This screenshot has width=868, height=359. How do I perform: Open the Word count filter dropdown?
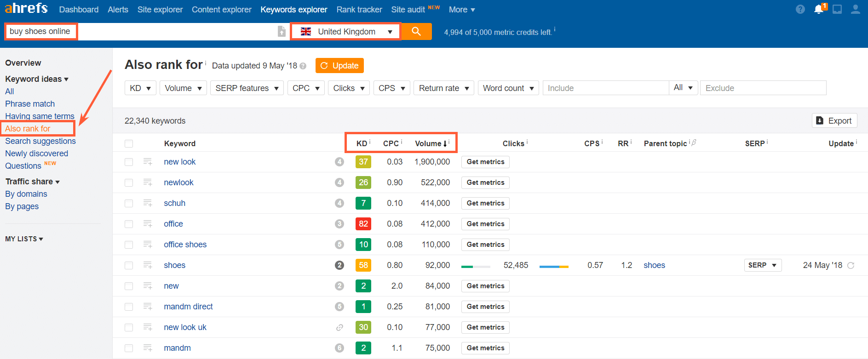[508, 88]
